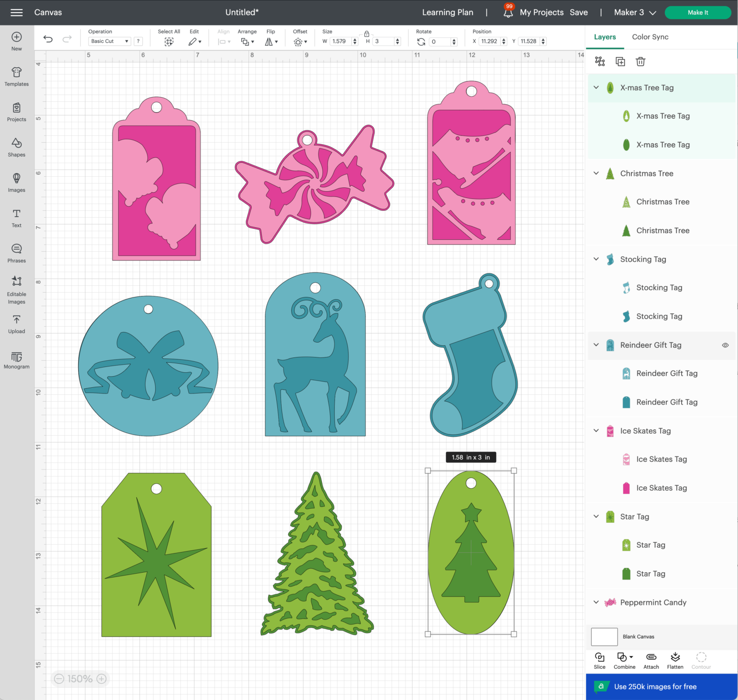Select the Text tool
This screenshot has height=700, width=738.
(16, 218)
